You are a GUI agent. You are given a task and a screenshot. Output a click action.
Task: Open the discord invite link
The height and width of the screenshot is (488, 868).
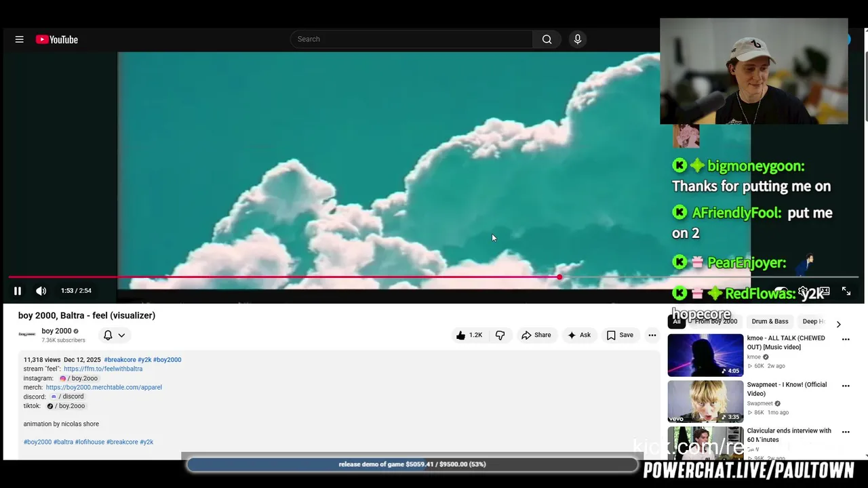coord(67,396)
